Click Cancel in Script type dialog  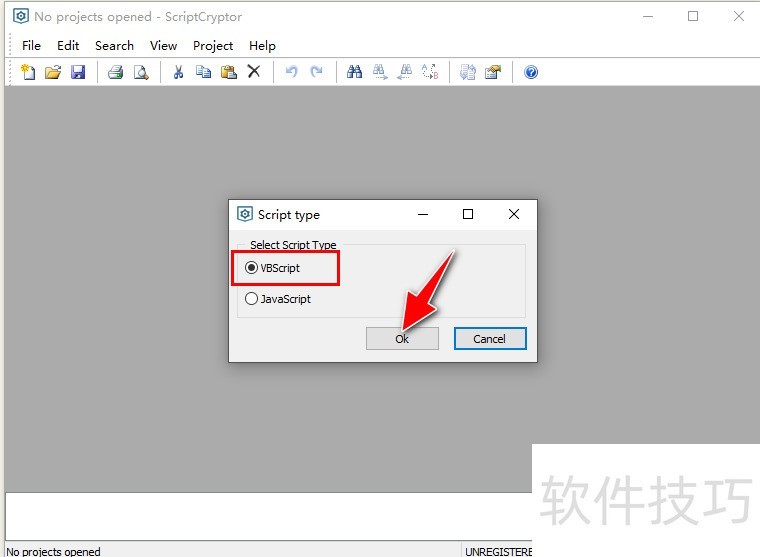pos(490,338)
